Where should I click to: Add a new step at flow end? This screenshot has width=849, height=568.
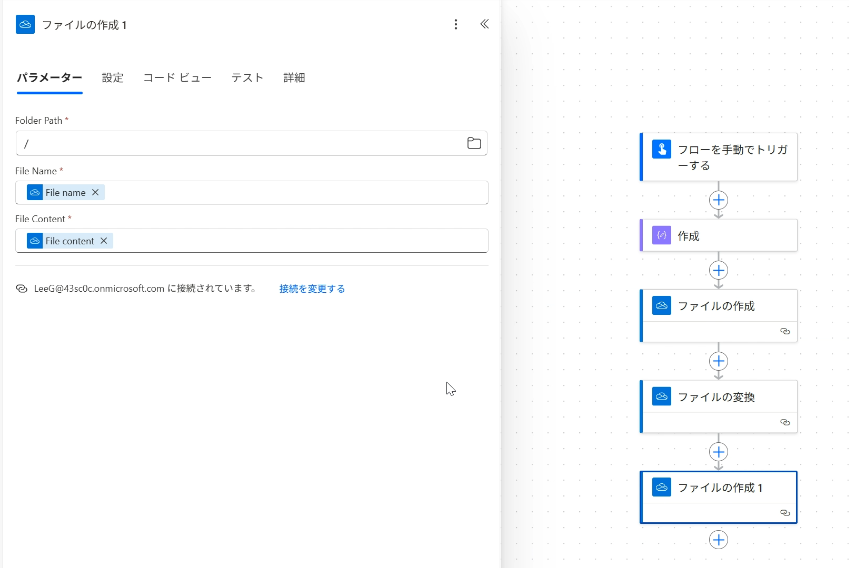(x=718, y=540)
